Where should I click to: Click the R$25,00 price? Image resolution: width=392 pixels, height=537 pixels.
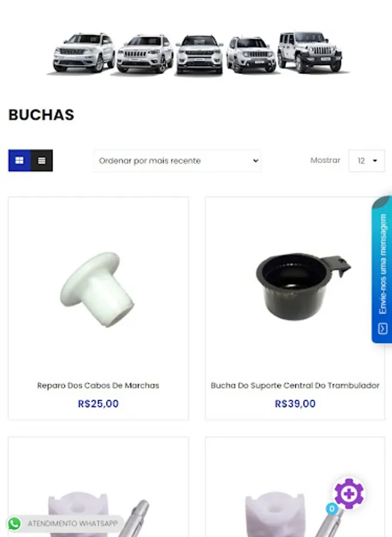tap(98, 404)
